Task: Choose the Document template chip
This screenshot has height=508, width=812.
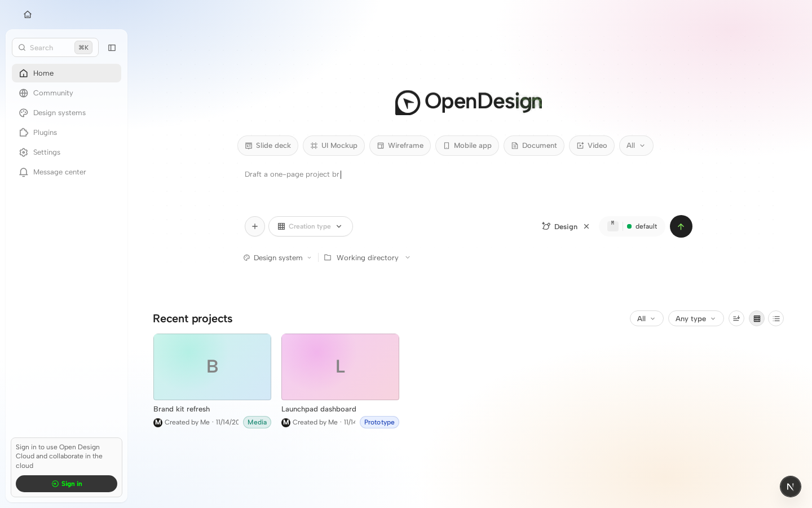Action: [x=534, y=146]
